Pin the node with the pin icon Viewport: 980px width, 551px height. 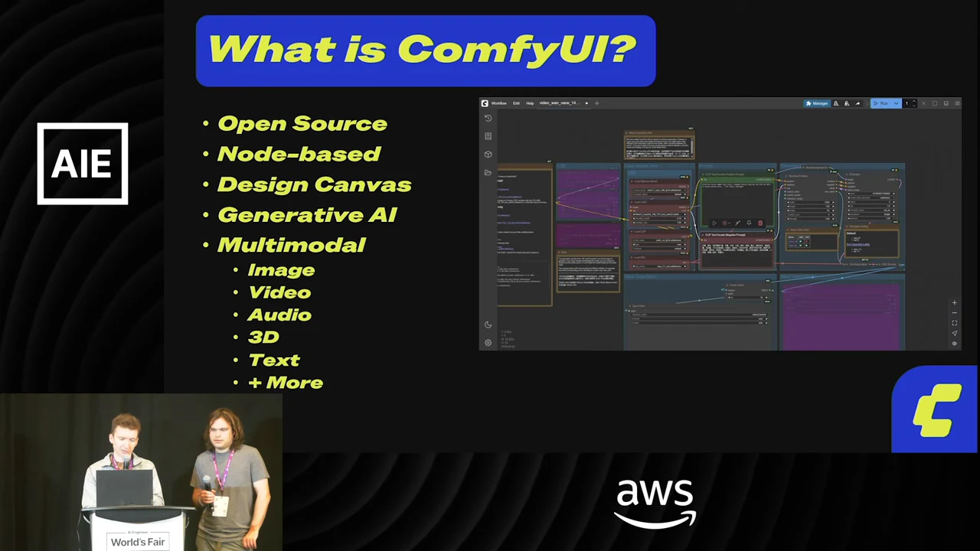coord(749,223)
